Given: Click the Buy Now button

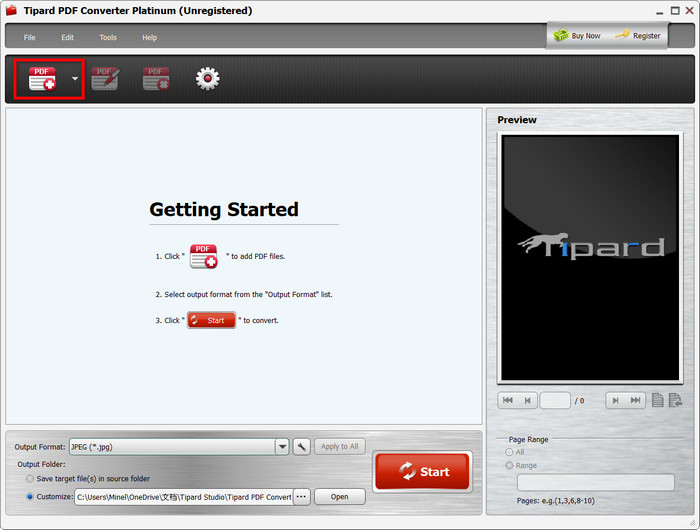Looking at the screenshot, I should pos(577,35).
